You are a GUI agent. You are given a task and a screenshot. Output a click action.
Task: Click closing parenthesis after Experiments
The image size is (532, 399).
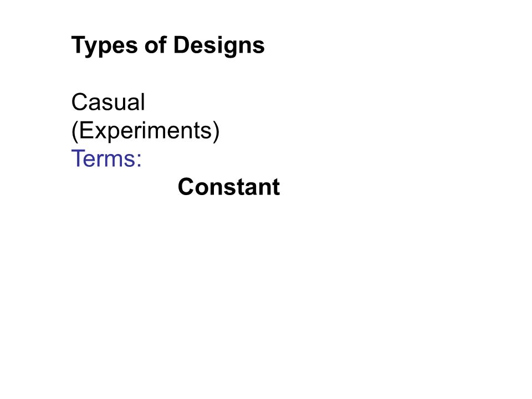coord(216,131)
